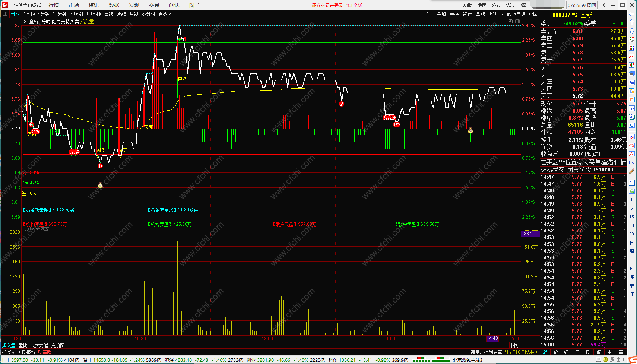Click the 返回 back button
This screenshot has width=637, height=364.
click(533, 14)
